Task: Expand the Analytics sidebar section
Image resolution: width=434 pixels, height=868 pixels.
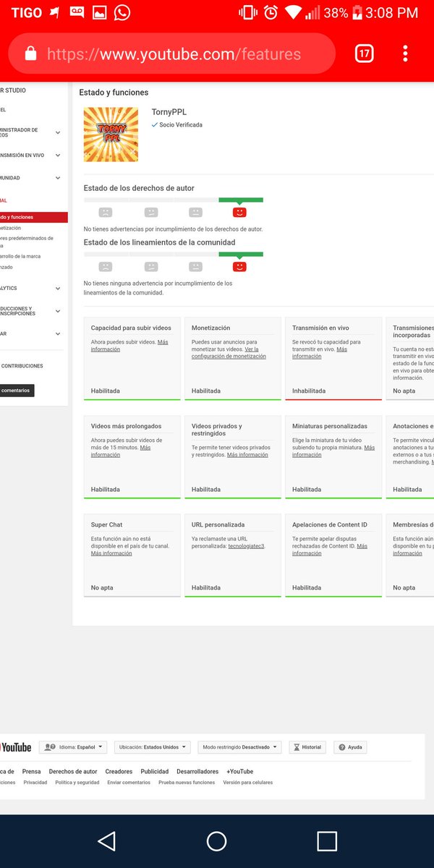Action: [x=58, y=287]
